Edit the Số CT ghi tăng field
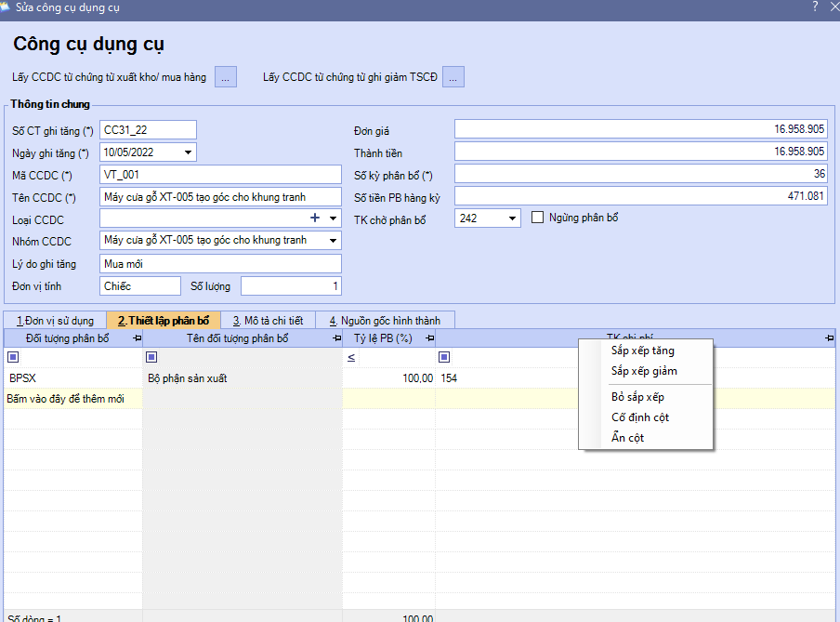This screenshot has width=840, height=622. tap(148, 130)
